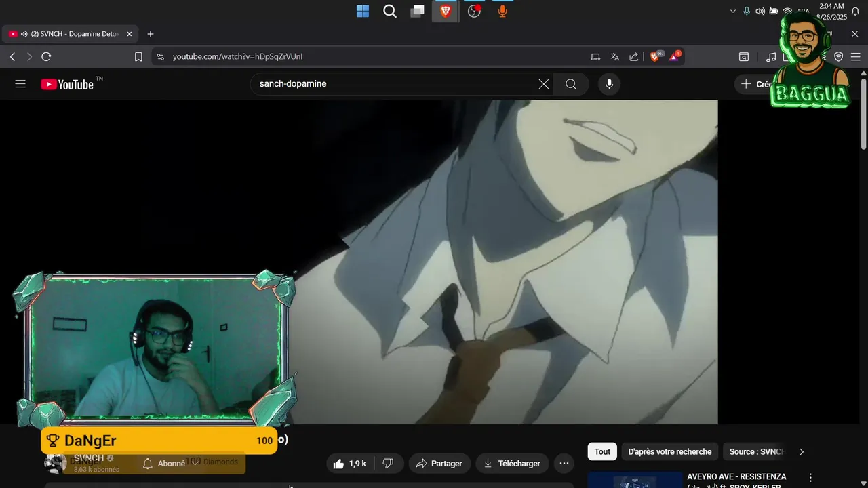Screen dimensions: 868x488
Task: Open a new browser tab
Action: [x=151, y=34]
